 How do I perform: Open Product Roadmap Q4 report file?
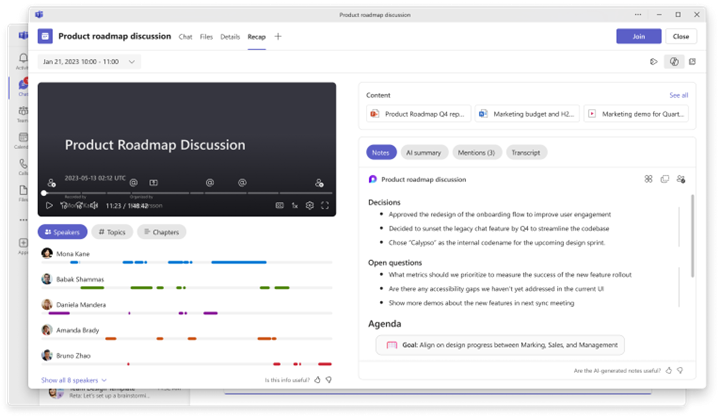click(419, 114)
